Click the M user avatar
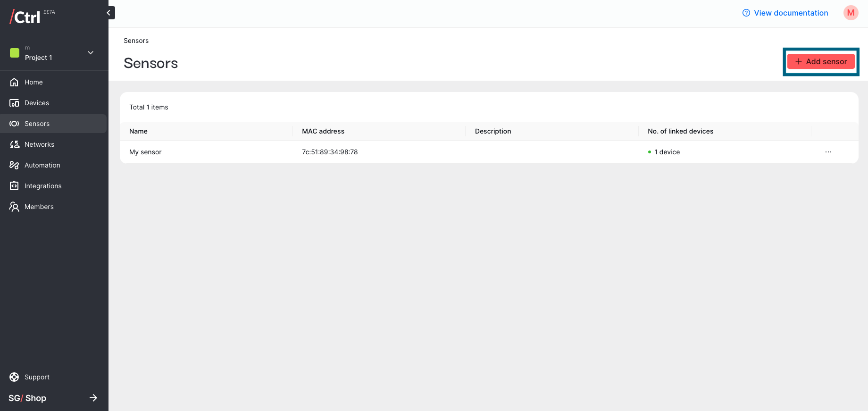The height and width of the screenshot is (411, 868). click(x=851, y=13)
